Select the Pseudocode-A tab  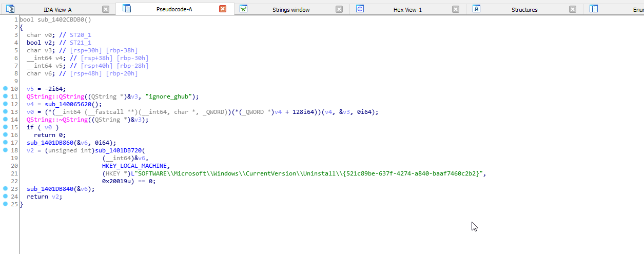click(x=174, y=9)
